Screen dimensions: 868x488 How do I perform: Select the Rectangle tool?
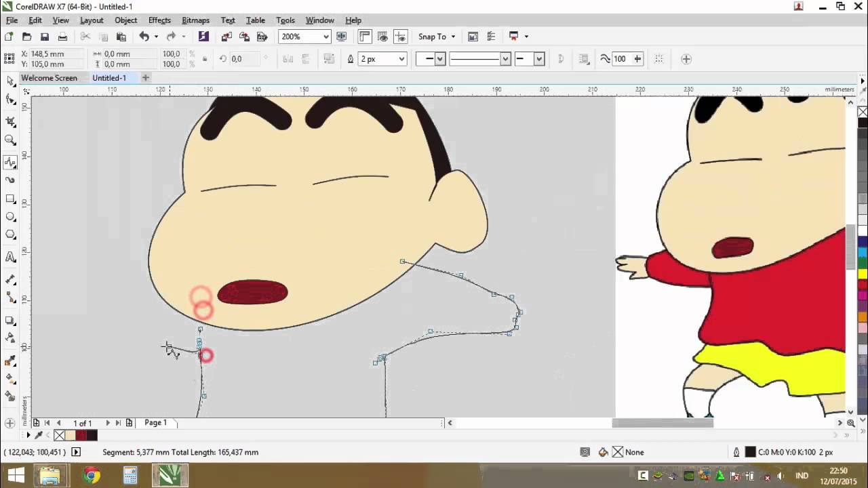(9, 198)
